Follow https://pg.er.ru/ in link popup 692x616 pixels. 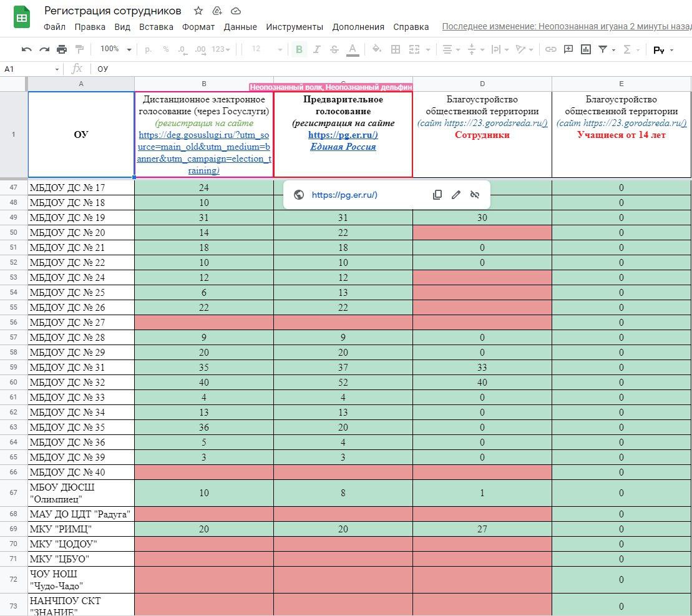tap(344, 195)
